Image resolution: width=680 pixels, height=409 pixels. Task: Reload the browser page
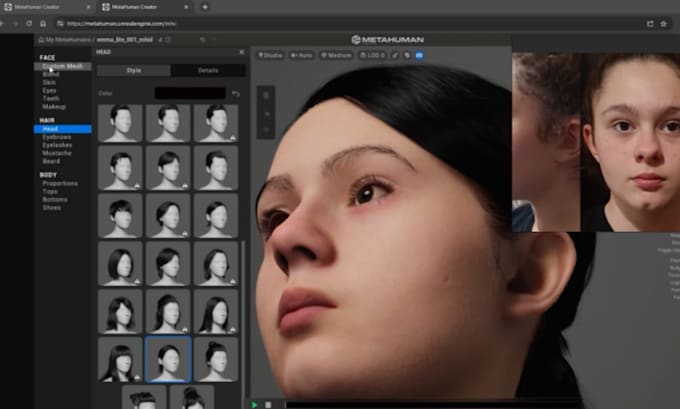29,23
